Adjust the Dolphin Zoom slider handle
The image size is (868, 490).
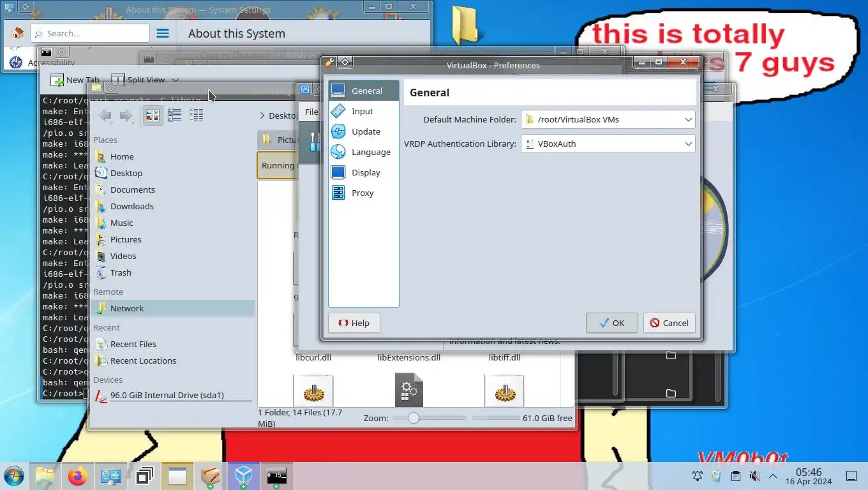pos(414,418)
